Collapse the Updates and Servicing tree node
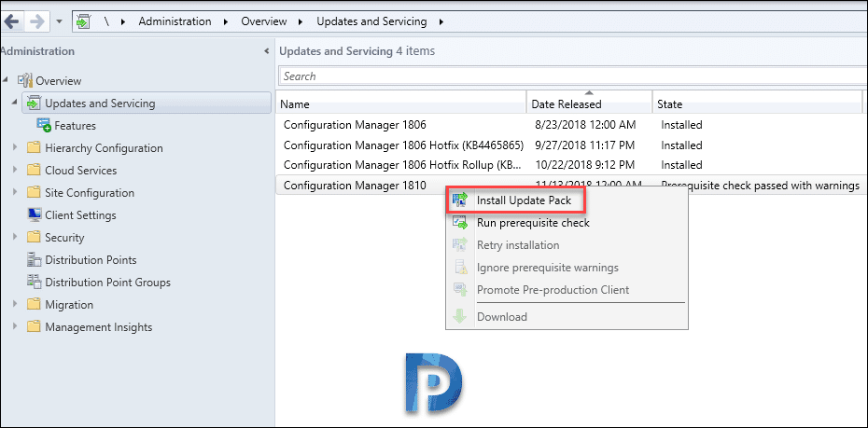 [15, 103]
